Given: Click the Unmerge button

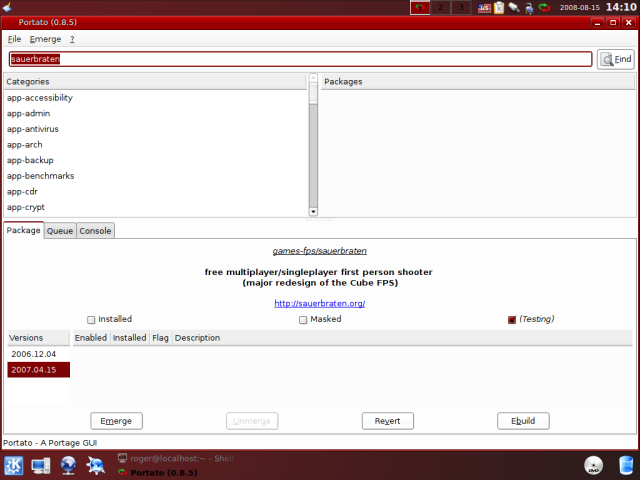Looking at the screenshot, I should point(252,421).
